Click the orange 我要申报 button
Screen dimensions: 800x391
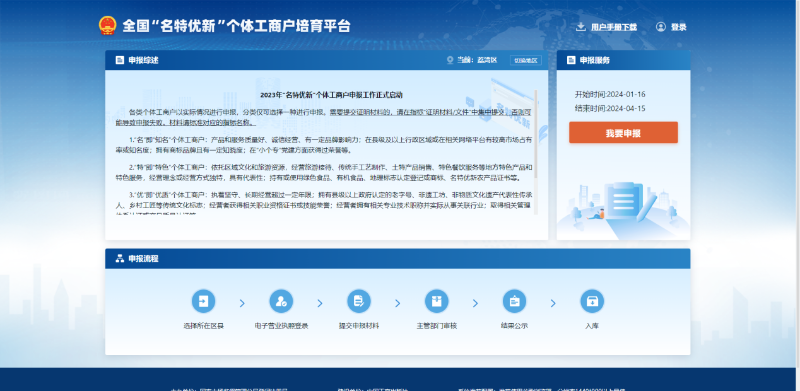(623, 133)
